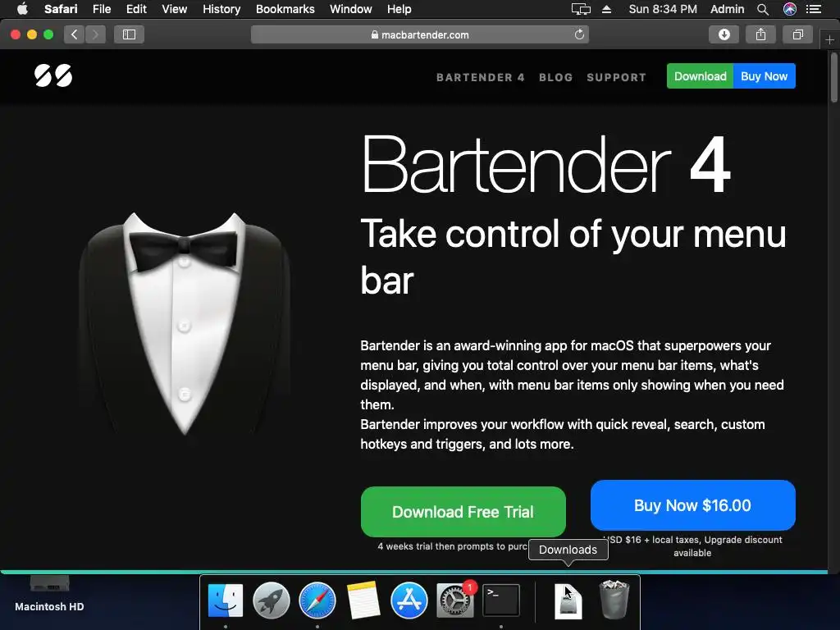The height and width of the screenshot is (630, 840).
Task: Click the Bartender tuxedo image
Action: tap(185, 323)
